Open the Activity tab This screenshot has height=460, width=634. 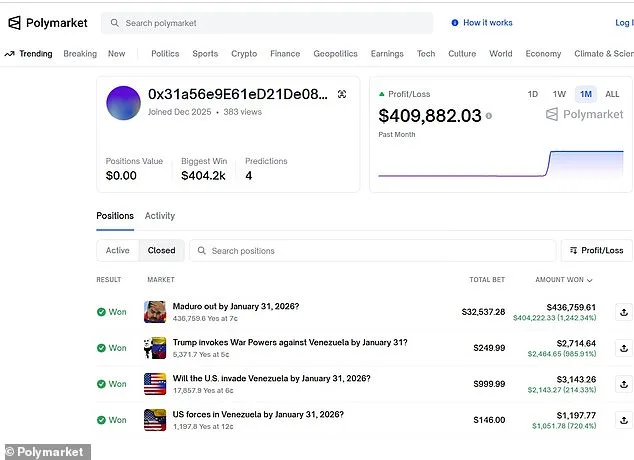pos(159,216)
